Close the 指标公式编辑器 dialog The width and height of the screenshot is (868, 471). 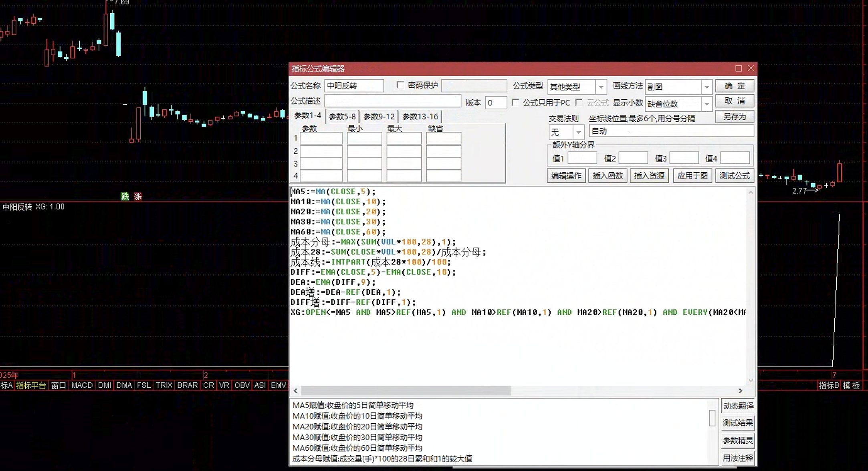click(x=751, y=68)
